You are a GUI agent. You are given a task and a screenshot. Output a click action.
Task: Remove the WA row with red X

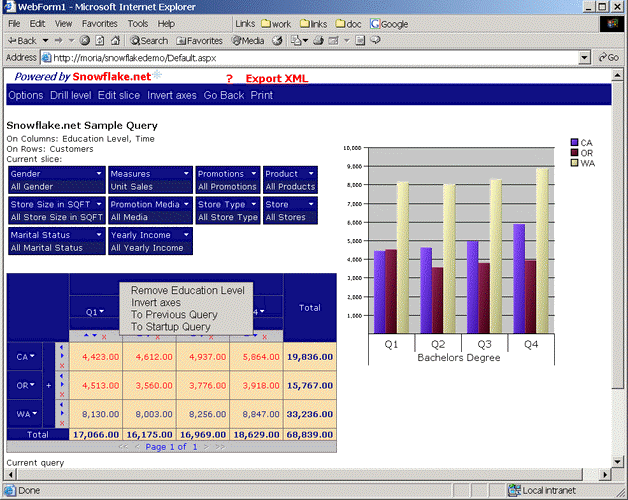tap(62, 423)
